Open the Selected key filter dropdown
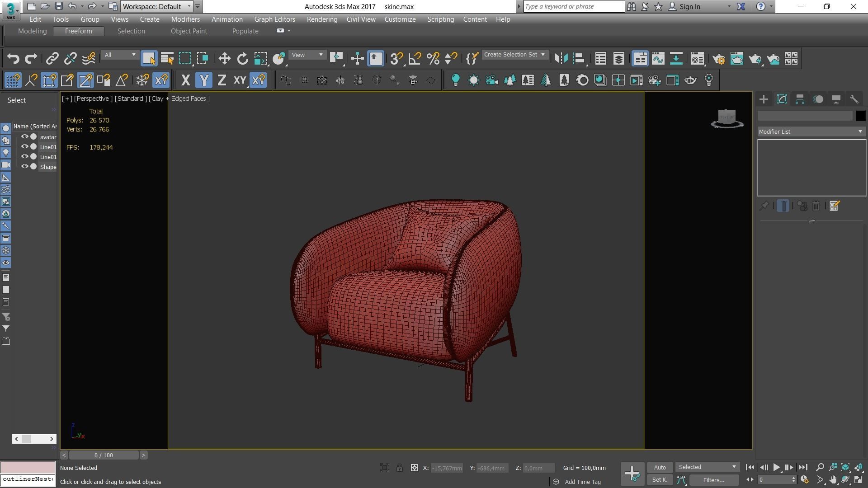 708,467
